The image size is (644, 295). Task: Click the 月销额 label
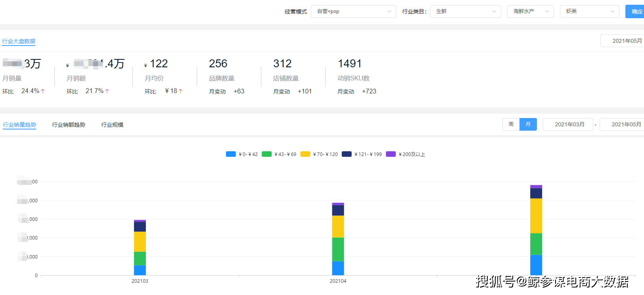point(76,78)
